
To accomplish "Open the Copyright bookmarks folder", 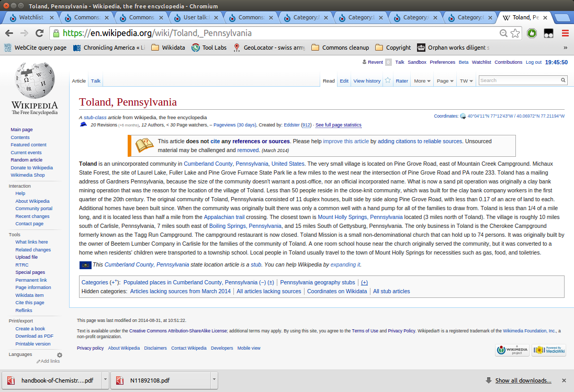I will coord(393,48).
